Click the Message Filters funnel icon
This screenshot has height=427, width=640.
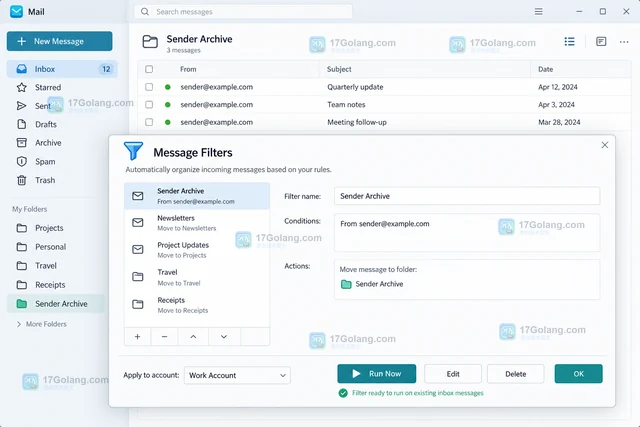click(133, 151)
